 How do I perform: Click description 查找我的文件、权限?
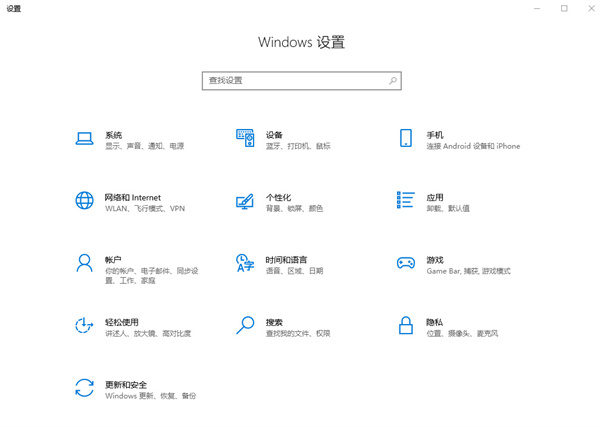pyautogui.click(x=298, y=333)
